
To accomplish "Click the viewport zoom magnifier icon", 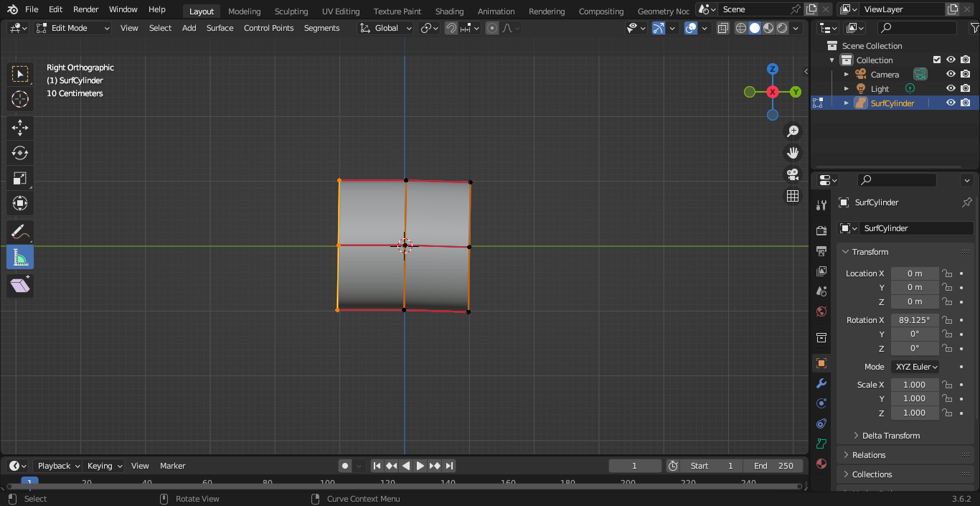I will (x=793, y=131).
